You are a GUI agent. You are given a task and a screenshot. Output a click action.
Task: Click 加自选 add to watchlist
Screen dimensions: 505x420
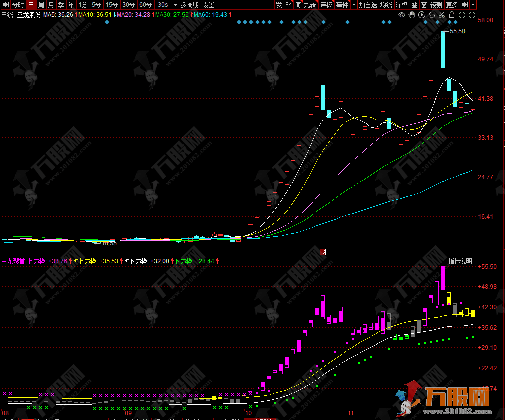pos(368,5)
